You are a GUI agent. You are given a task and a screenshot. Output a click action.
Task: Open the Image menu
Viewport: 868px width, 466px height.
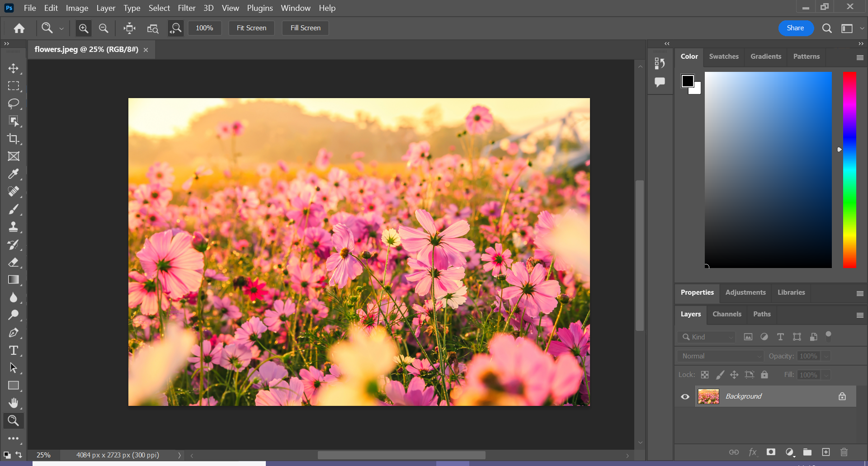click(x=77, y=8)
